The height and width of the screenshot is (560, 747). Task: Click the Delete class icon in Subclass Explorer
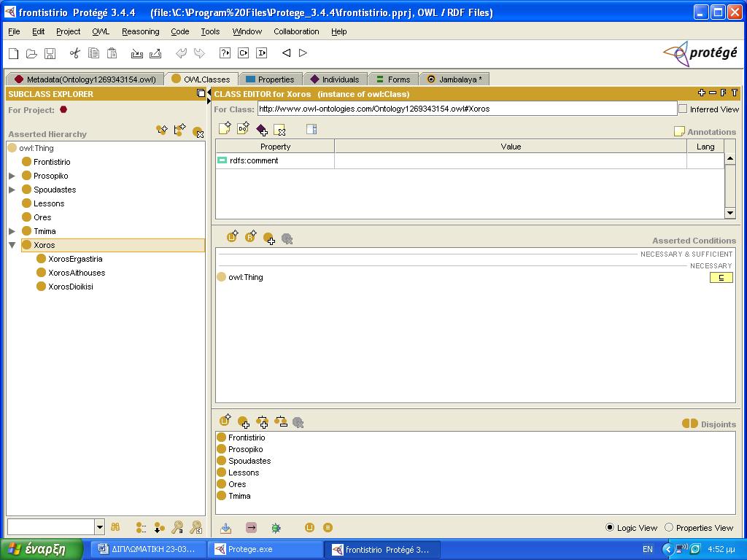pyautogui.click(x=198, y=132)
